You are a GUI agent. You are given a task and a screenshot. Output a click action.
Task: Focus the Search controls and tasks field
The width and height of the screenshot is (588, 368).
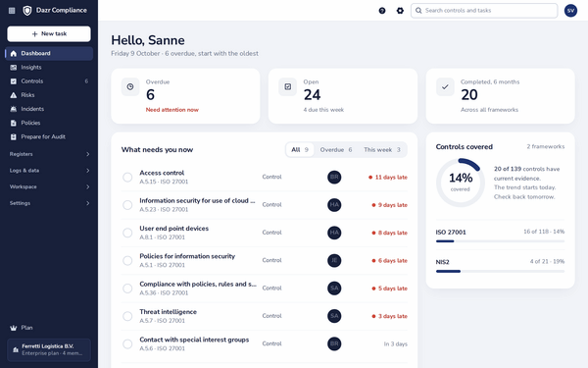pyautogui.click(x=484, y=11)
